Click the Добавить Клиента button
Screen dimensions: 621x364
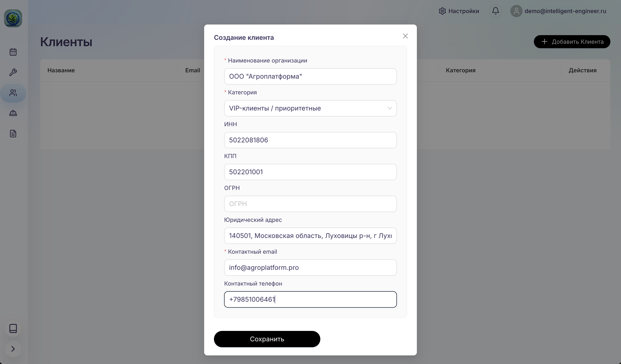click(x=572, y=42)
